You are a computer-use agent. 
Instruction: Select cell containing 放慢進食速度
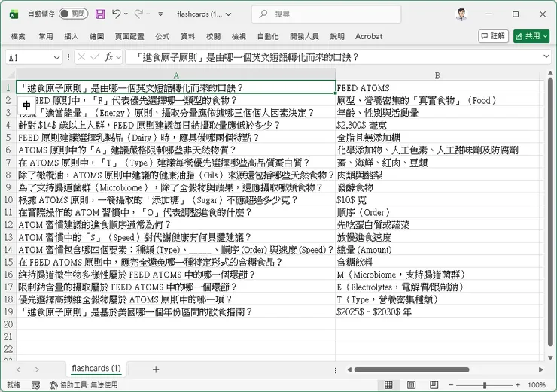(x=437, y=237)
